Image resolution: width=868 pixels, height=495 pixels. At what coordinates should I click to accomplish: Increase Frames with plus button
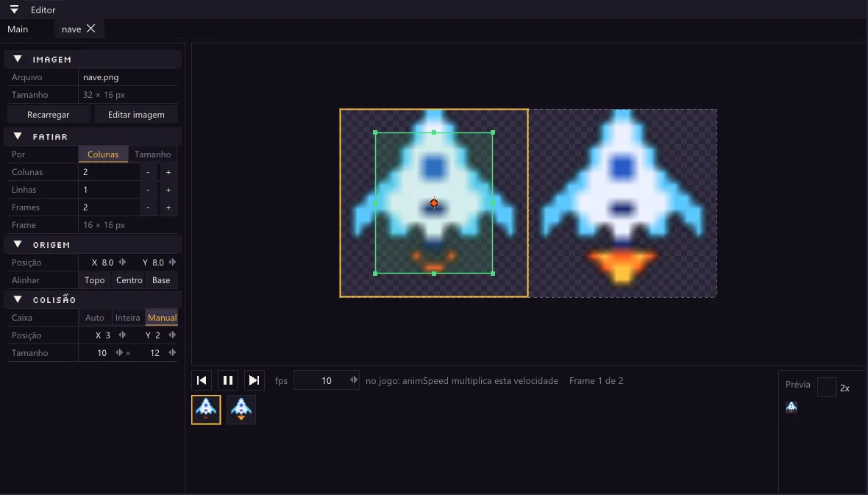168,207
